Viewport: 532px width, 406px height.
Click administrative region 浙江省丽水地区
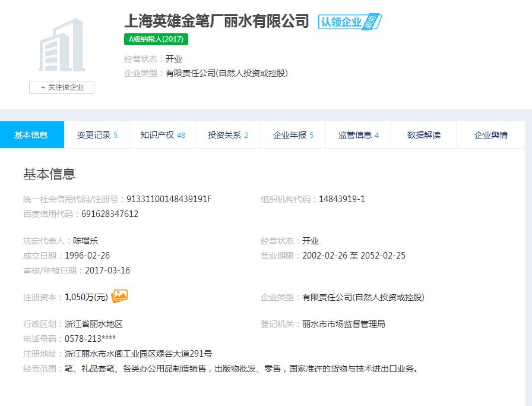(94, 324)
